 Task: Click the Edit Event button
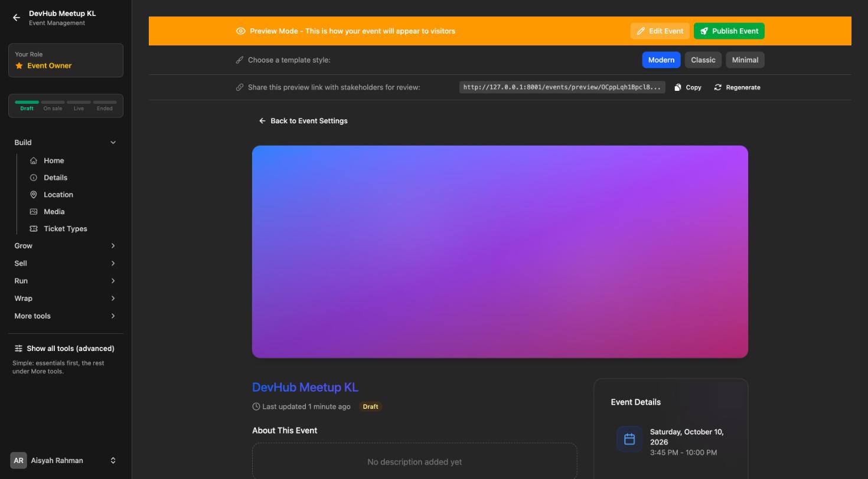point(660,31)
